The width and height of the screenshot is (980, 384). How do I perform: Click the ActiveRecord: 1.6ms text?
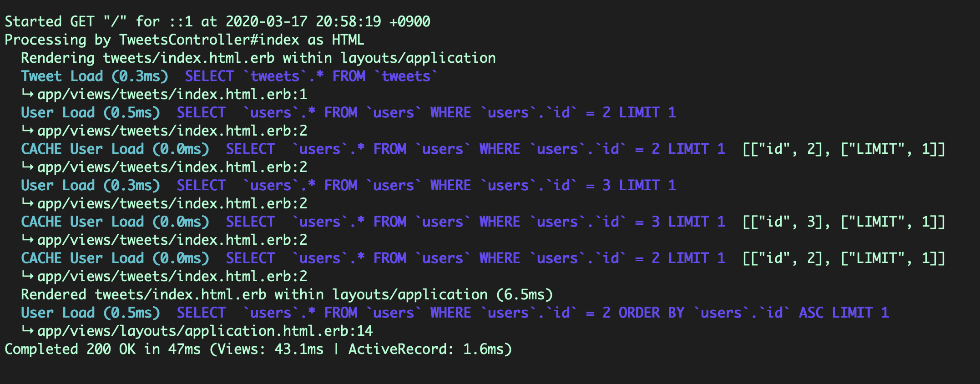pos(430,349)
